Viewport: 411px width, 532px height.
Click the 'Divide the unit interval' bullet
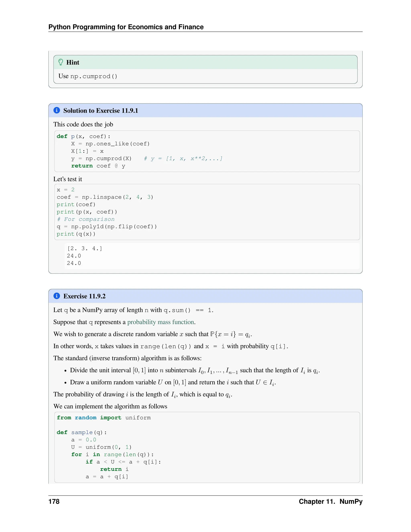click(x=195, y=371)
